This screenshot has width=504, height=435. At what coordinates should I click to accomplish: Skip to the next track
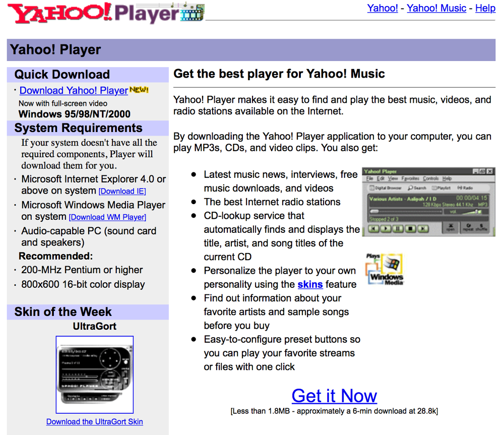[x=423, y=228]
